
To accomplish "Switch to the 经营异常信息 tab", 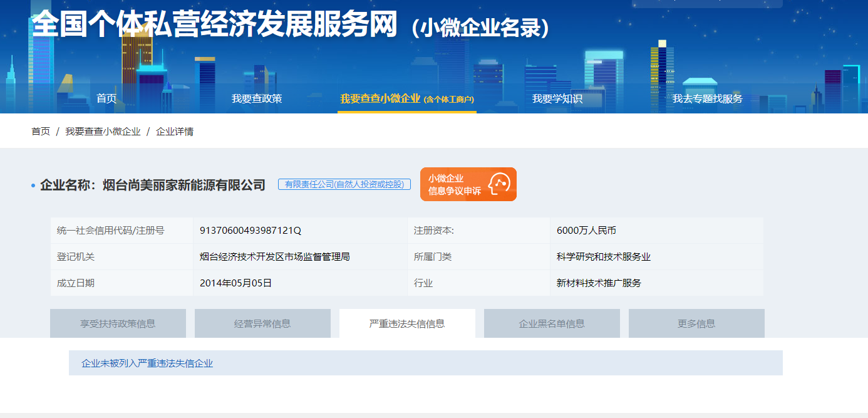I will [262, 323].
